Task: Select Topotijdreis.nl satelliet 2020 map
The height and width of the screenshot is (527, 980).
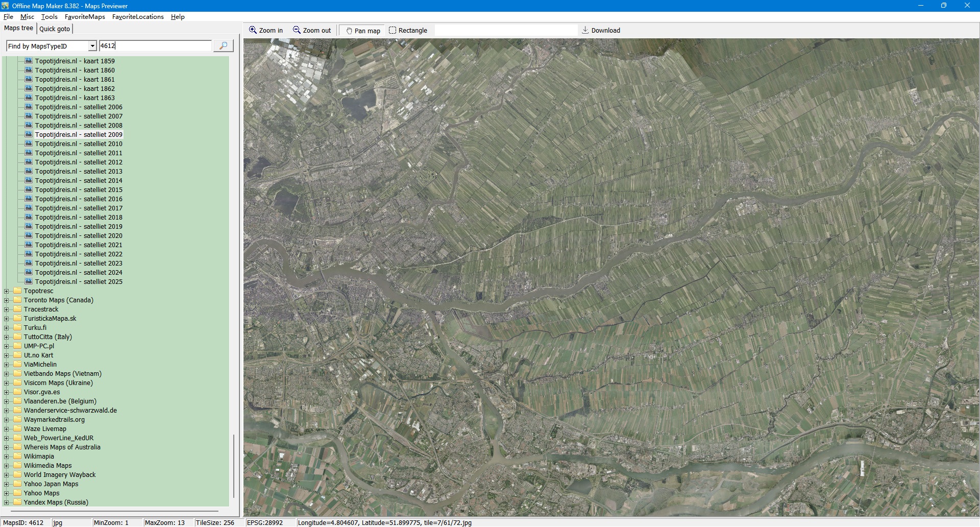Action: (x=79, y=236)
